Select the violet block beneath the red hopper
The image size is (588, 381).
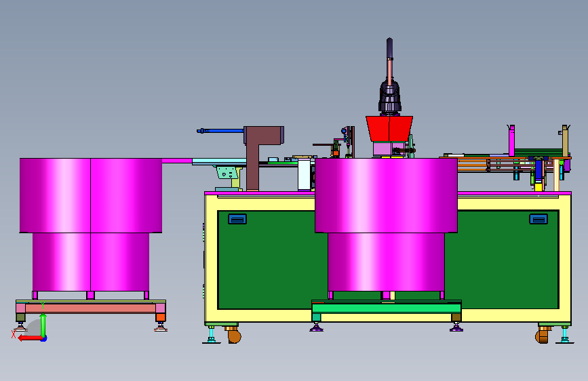pyautogui.click(x=382, y=149)
